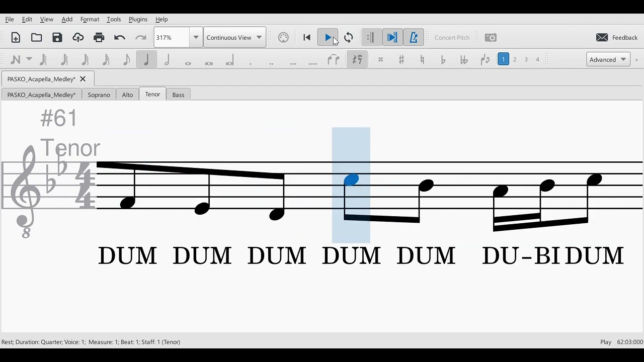Image resolution: width=644 pixels, height=362 pixels.
Task: Toggle image capture camera mode
Action: click(491, 38)
